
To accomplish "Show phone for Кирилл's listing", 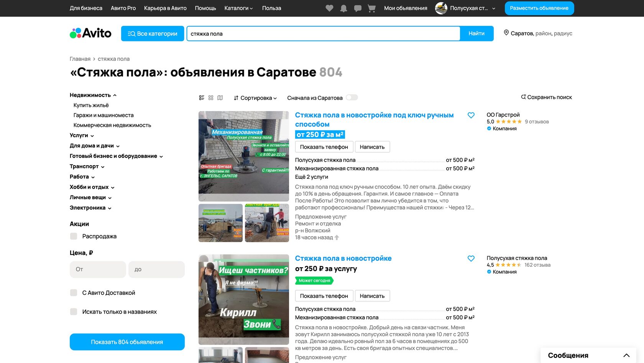I will (x=324, y=296).
